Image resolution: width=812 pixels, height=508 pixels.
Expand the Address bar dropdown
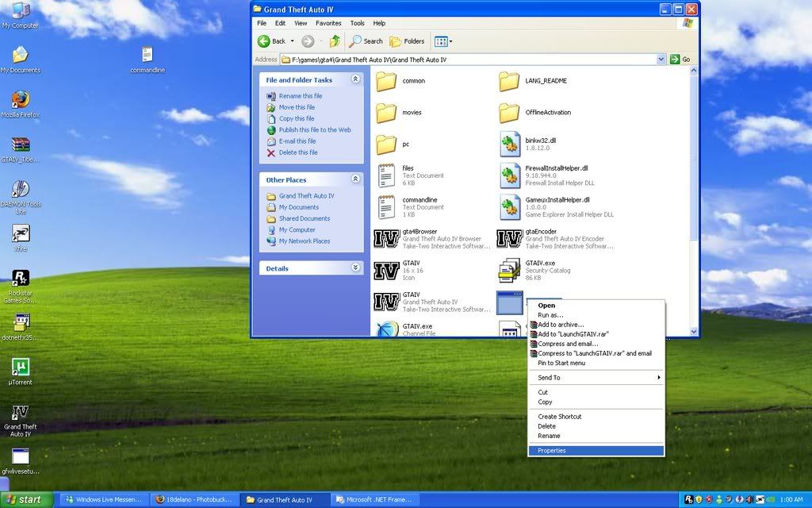661,60
